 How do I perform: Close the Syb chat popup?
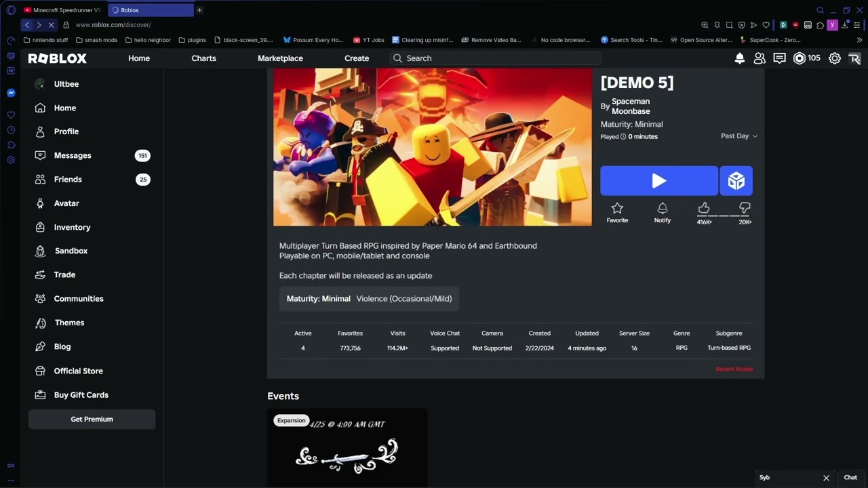[x=826, y=478]
